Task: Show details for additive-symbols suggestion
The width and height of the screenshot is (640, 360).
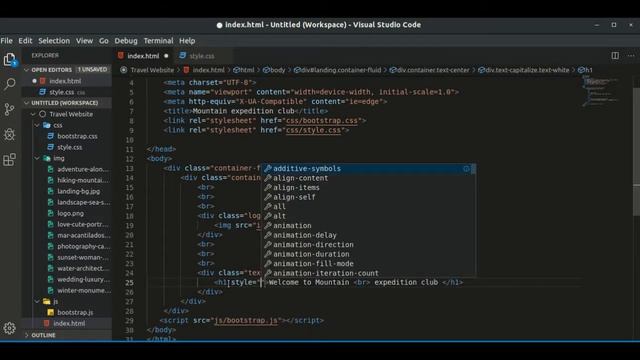Action: 466,169
